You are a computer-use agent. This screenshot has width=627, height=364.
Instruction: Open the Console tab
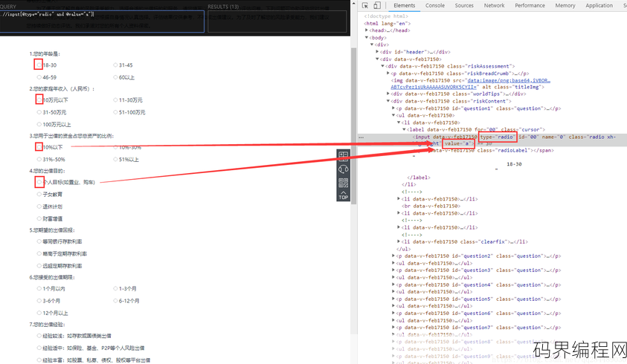[434, 6]
